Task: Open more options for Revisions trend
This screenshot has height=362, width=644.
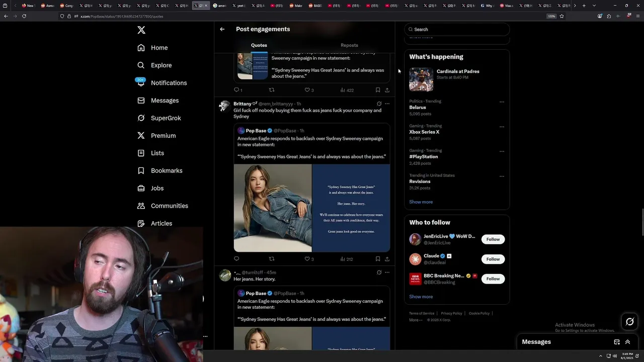Action: point(502,176)
